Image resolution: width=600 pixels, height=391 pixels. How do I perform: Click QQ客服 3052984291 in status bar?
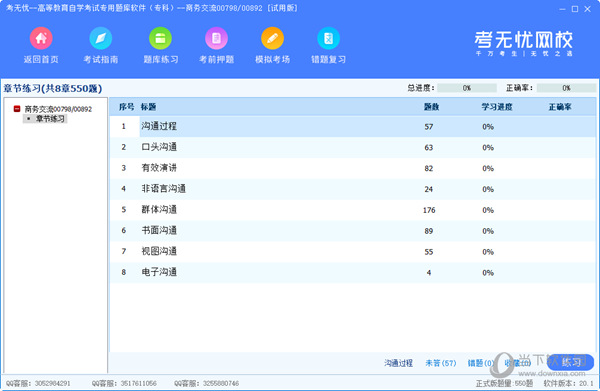38,383
